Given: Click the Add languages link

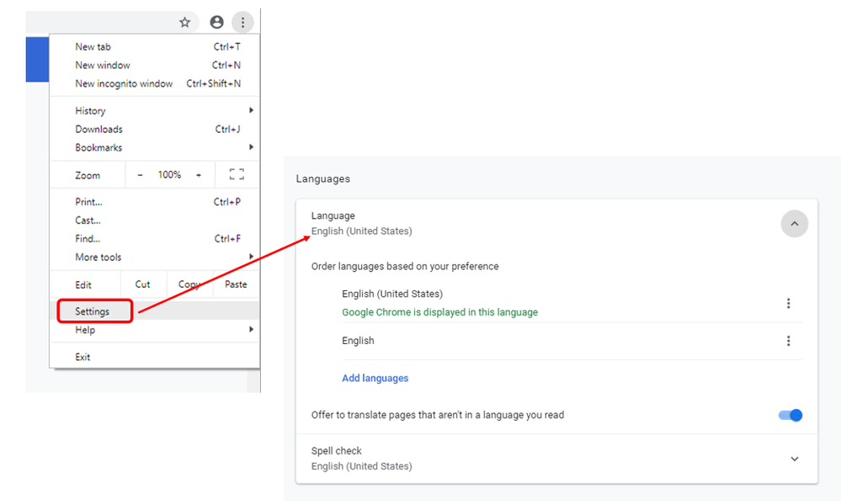Looking at the screenshot, I should [x=375, y=379].
